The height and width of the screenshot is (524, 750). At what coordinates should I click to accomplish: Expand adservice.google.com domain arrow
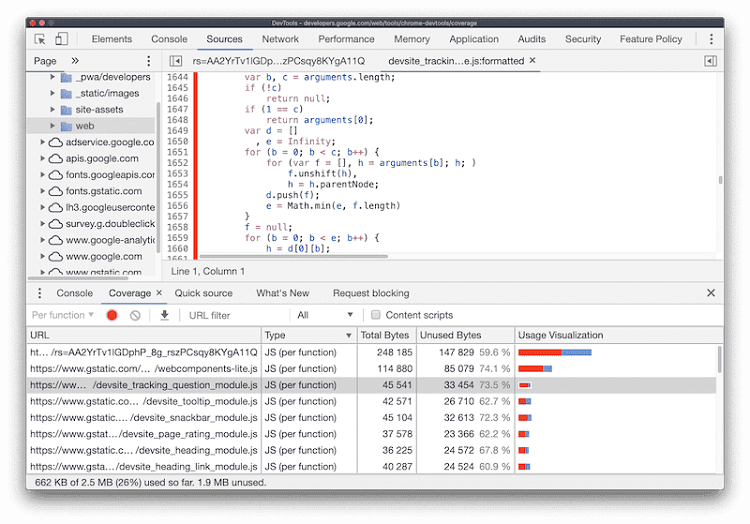pyautogui.click(x=43, y=142)
